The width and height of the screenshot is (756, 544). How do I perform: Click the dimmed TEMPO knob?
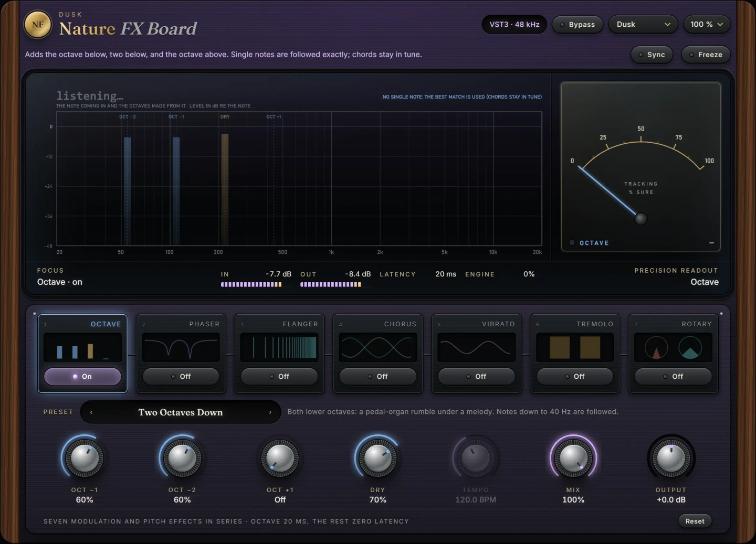(x=476, y=458)
